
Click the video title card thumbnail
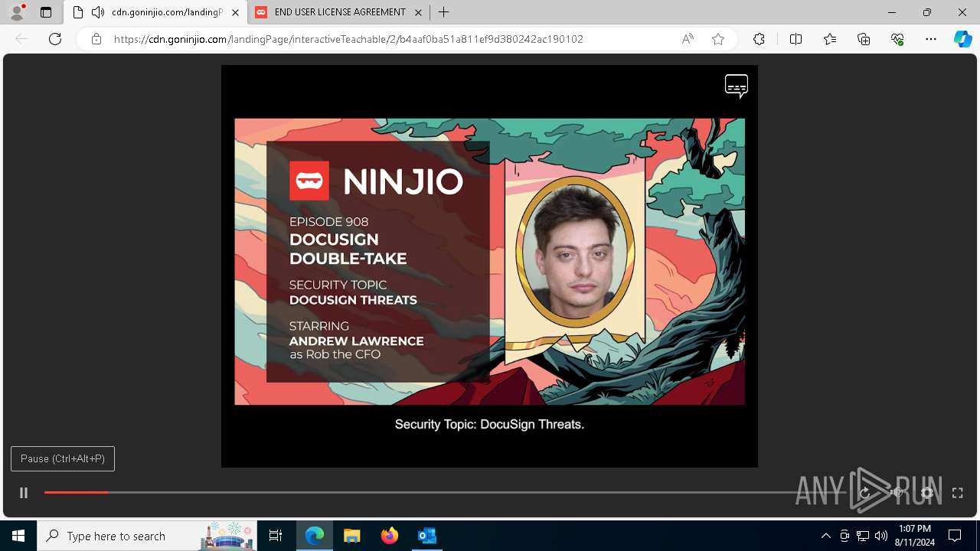coord(489,261)
